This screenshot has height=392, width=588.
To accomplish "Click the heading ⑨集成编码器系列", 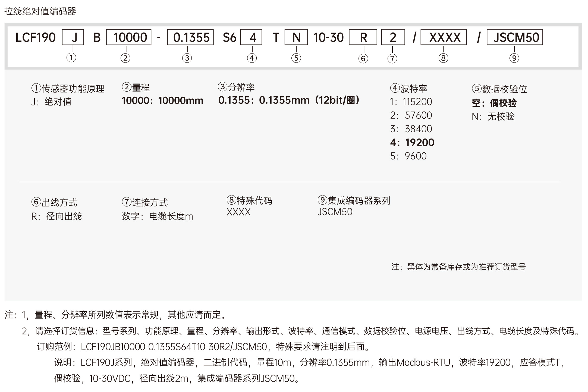I will point(354,200).
